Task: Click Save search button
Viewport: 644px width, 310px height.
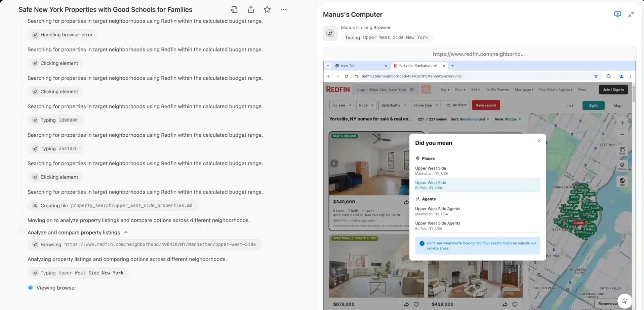Action: pos(486,105)
